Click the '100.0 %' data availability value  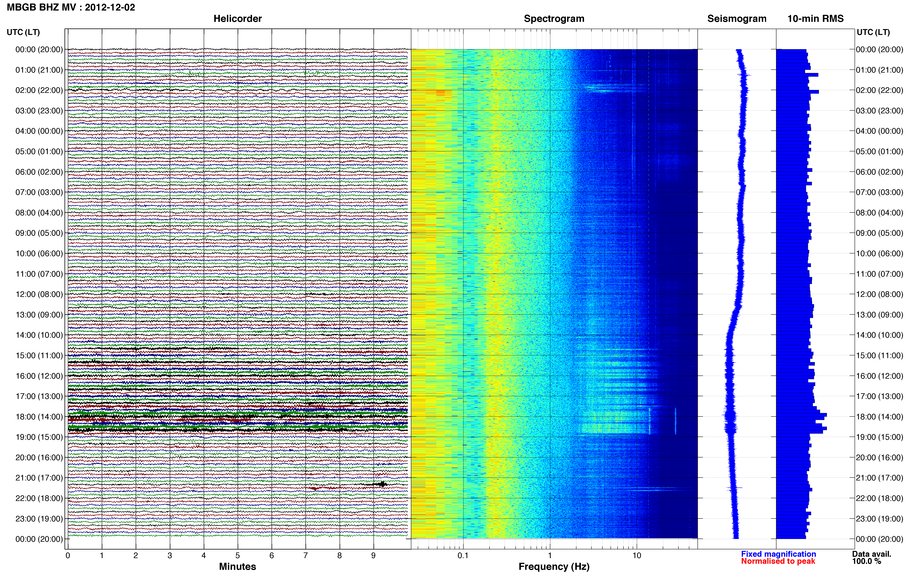click(x=866, y=561)
